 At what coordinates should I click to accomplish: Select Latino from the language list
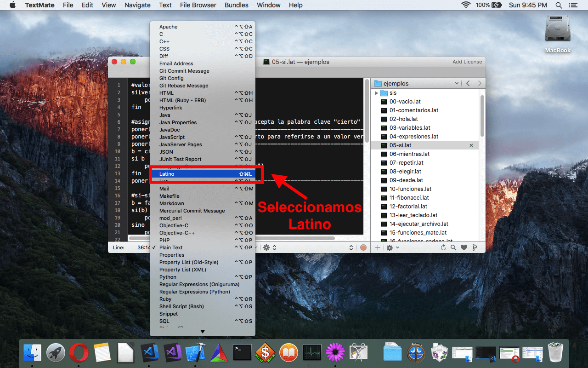pyautogui.click(x=203, y=174)
